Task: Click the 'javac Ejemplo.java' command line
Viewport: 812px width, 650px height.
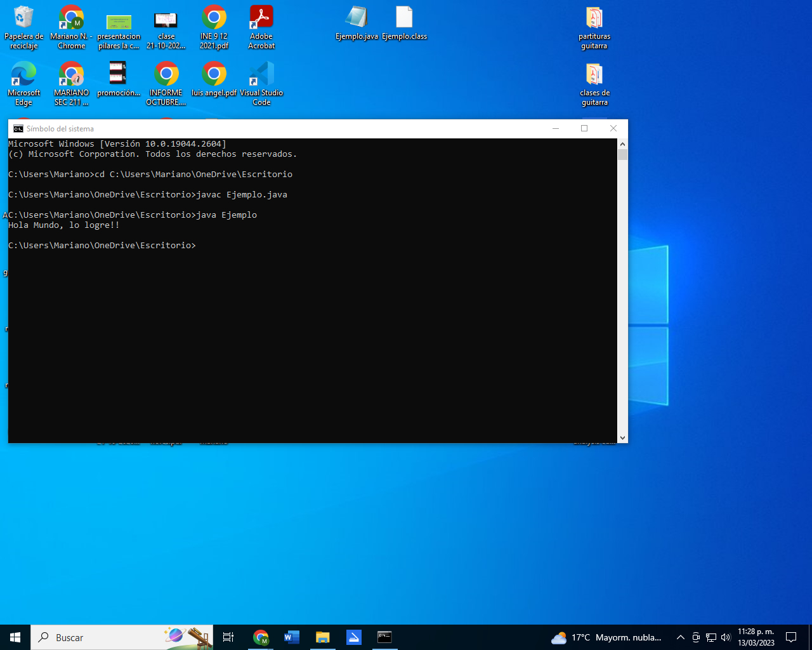Action: (148, 195)
